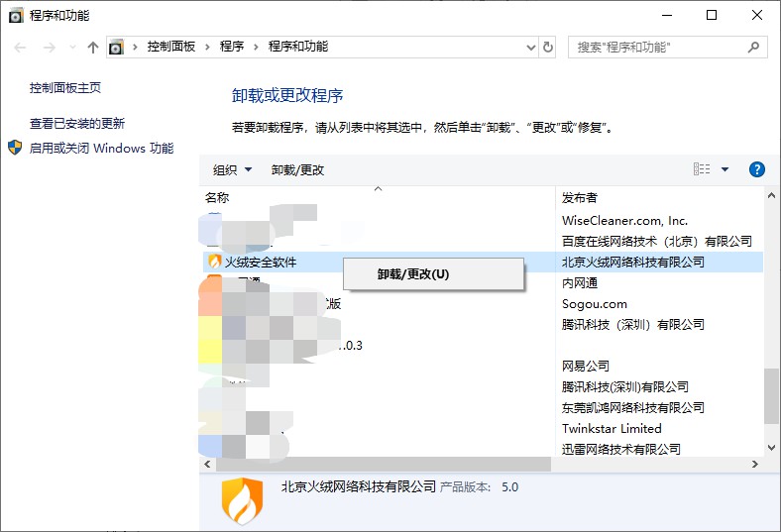This screenshot has width=781, height=532.
Task: Open 控制面板主页 link
Action: pos(65,88)
